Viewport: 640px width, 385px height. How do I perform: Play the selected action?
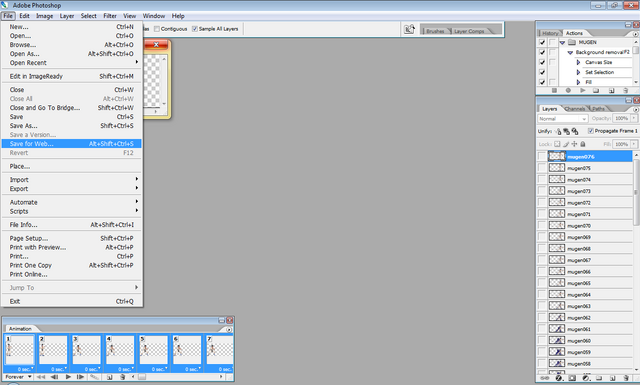(582, 90)
